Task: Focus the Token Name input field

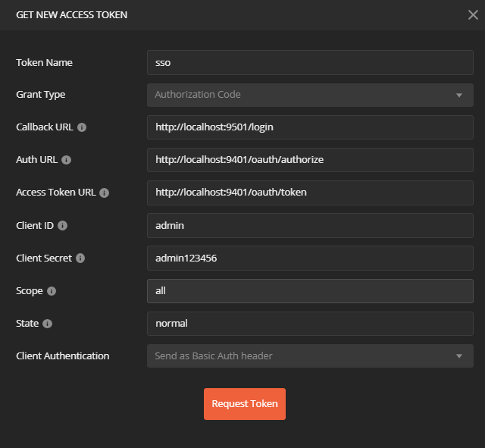Action: [309, 62]
